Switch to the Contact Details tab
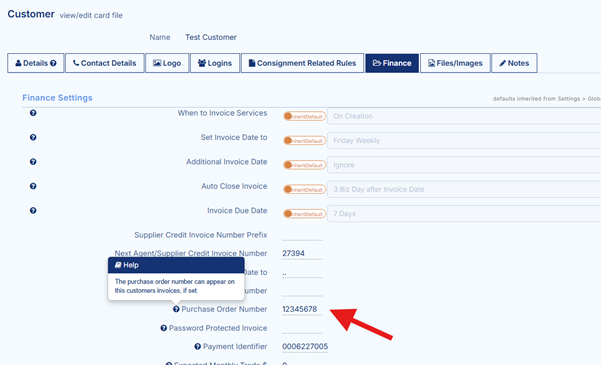 [105, 63]
